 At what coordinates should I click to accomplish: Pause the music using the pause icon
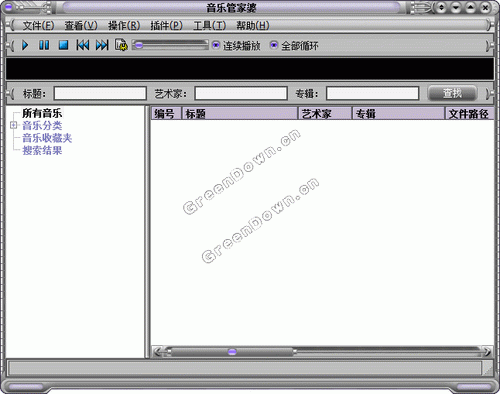click(44, 45)
